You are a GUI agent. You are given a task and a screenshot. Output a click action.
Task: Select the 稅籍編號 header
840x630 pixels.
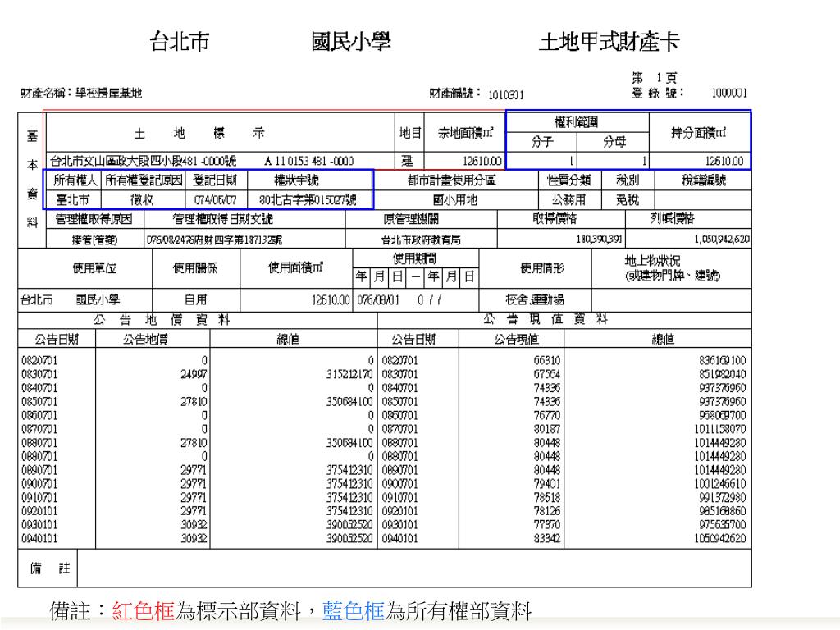[x=704, y=180]
